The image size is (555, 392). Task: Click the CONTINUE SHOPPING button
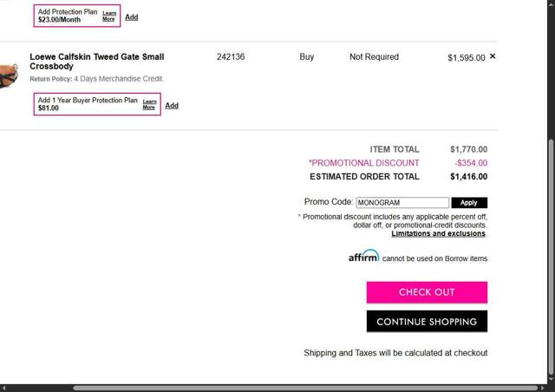coord(427,321)
